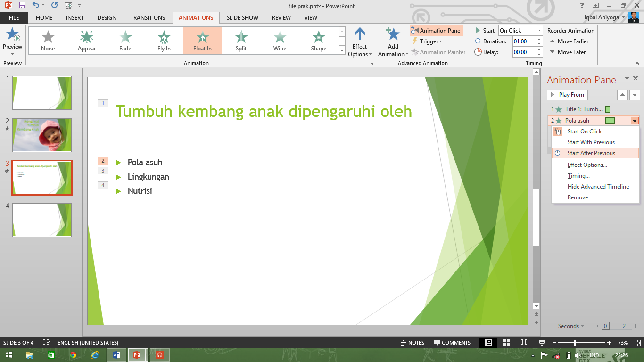Apply the None animation effect
The width and height of the screenshot is (644, 362).
48,41
